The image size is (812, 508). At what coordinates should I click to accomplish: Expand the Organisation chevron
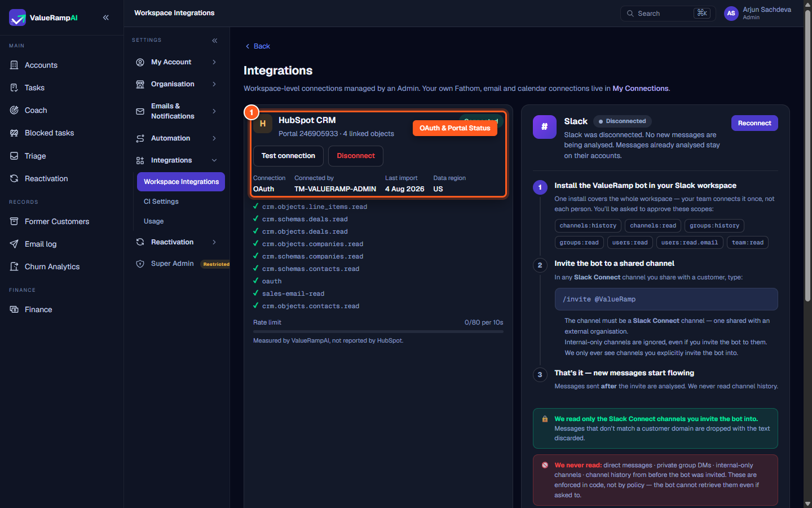(214, 84)
